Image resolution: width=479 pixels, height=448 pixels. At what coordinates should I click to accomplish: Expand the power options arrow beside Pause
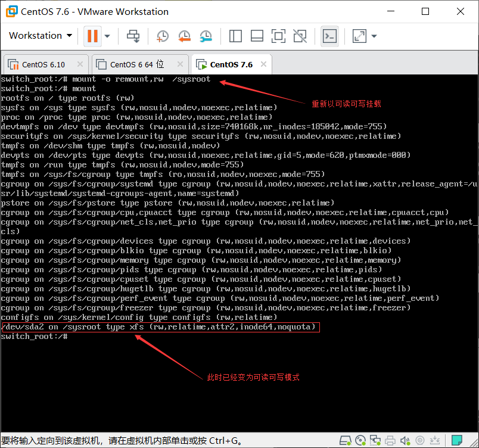coord(107,36)
